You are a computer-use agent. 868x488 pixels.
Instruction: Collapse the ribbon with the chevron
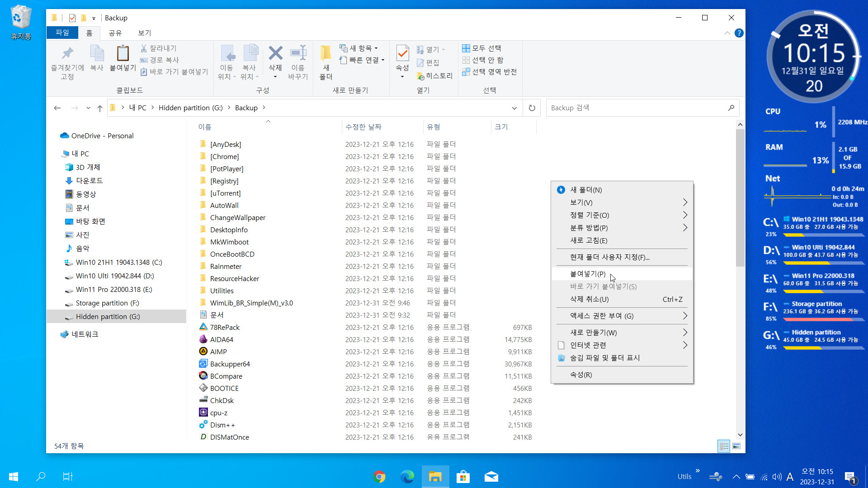(727, 33)
